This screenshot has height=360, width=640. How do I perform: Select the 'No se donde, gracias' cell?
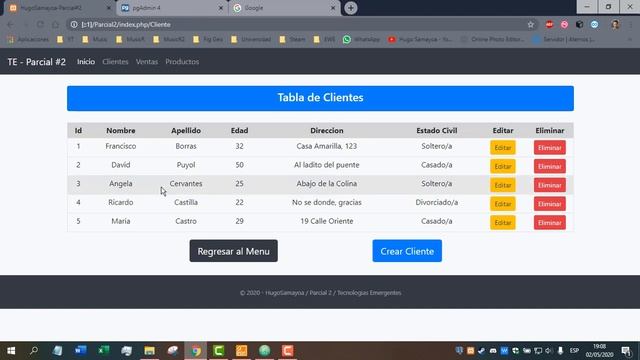[327, 202]
